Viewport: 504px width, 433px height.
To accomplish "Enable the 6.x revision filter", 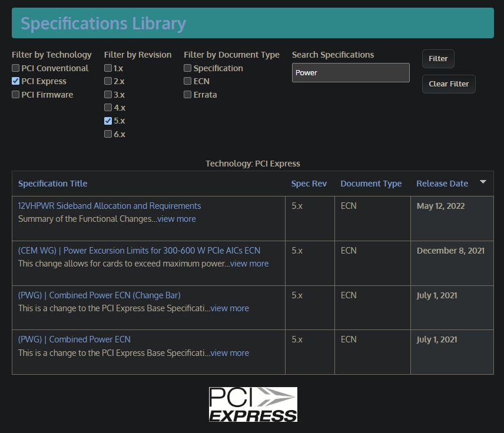I will pyautogui.click(x=108, y=134).
